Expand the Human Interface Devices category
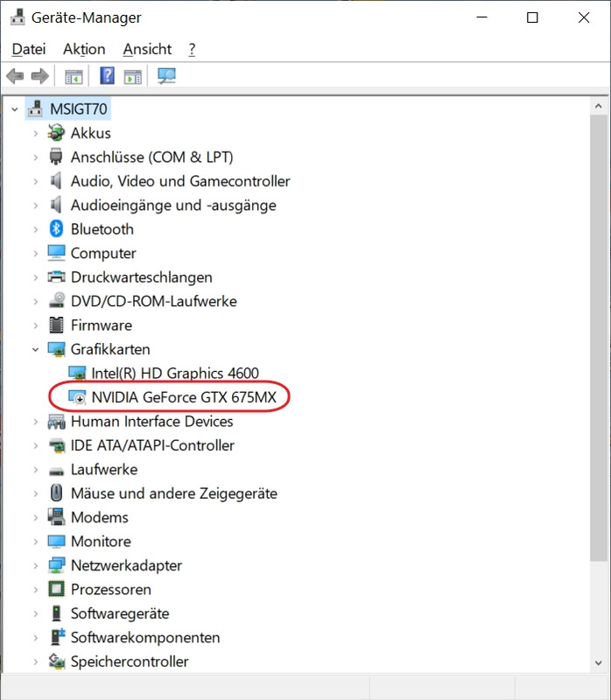Image resolution: width=611 pixels, height=700 pixels. (x=35, y=422)
